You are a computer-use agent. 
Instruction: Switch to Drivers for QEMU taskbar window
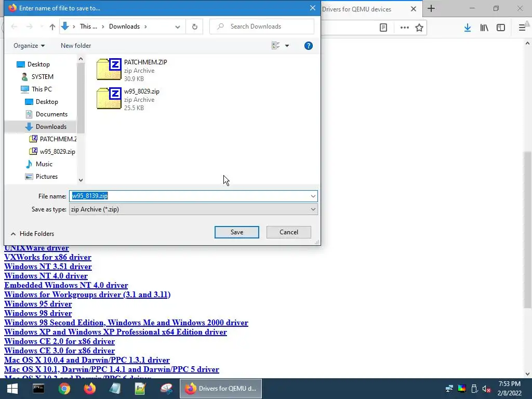[x=220, y=389]
